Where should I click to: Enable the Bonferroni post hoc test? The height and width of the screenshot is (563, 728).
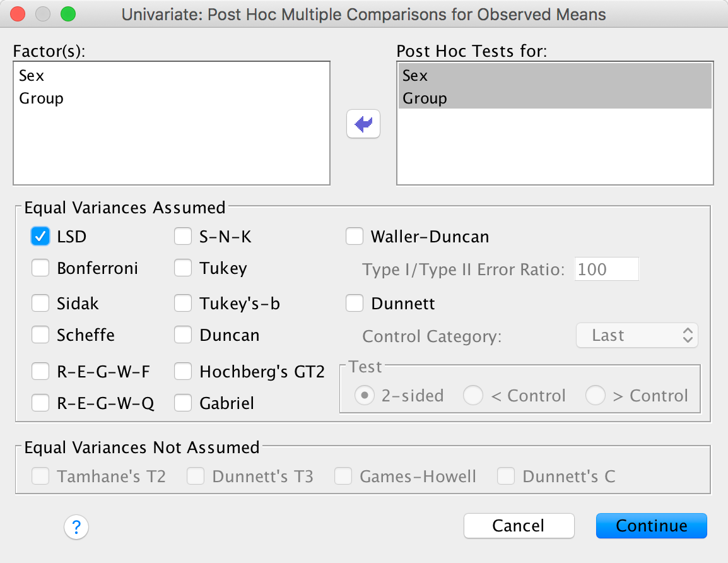click(41, 268)
